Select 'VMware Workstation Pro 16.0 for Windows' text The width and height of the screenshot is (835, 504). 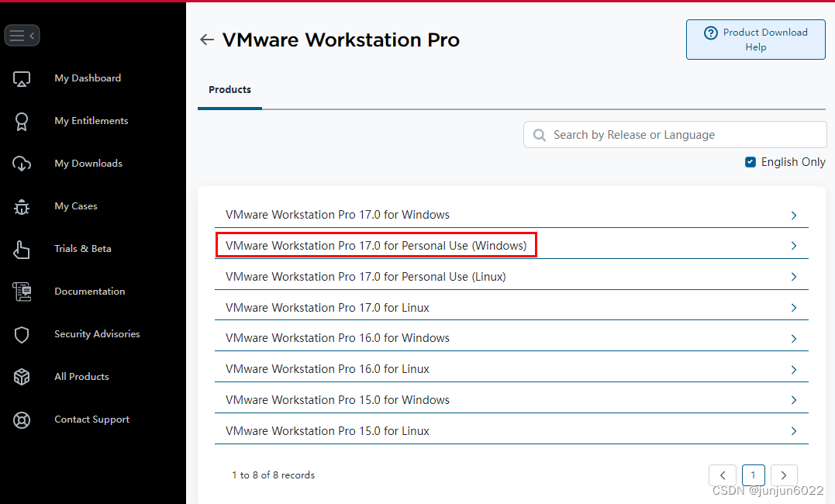[x=337, y=338]
